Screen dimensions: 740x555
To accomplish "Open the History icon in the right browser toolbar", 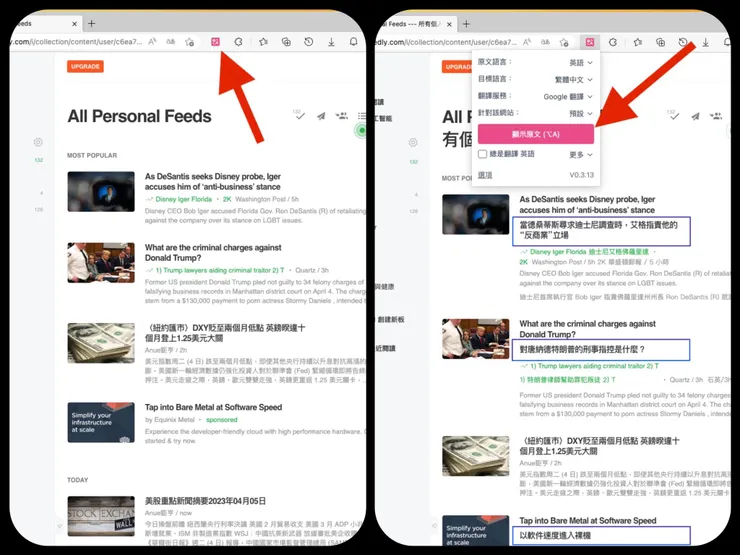I will 683,42.
